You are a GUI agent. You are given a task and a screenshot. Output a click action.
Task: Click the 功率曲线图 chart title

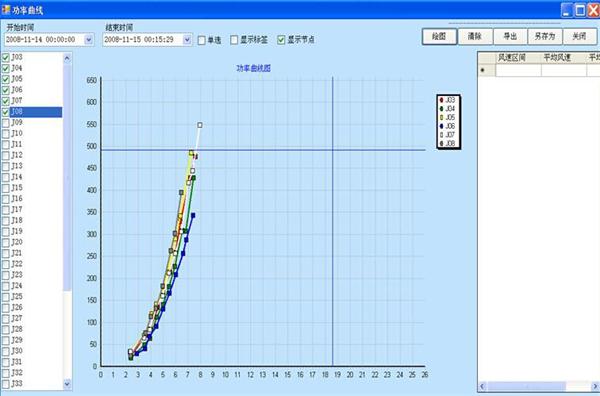(254, 68)
